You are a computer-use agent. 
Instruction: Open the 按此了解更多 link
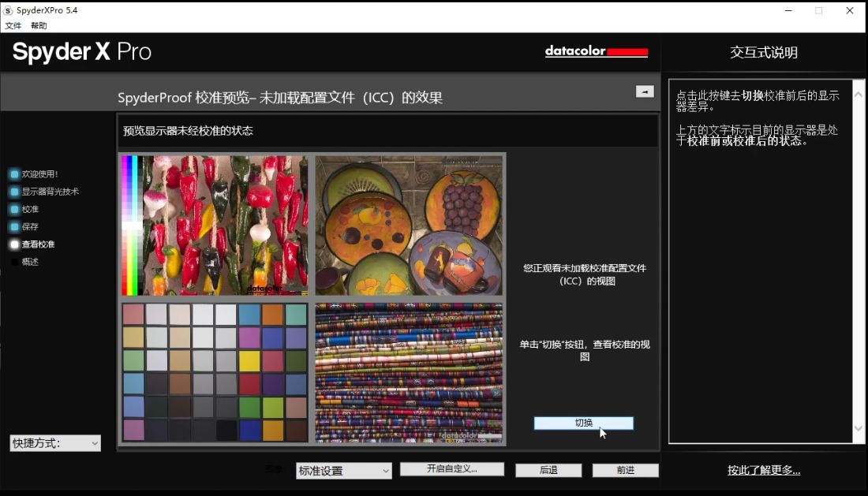763,471
